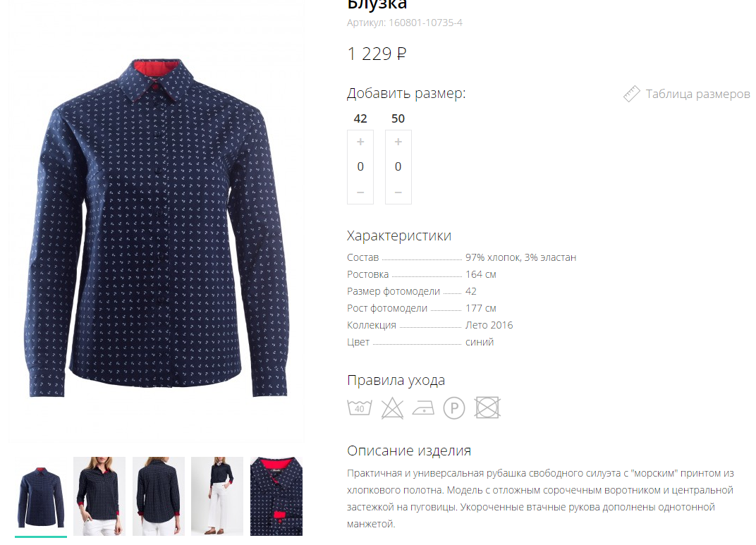The height and width of the screenshot is (545, 756).
Task: Click the size 42 label
Action: pos(360,118)
